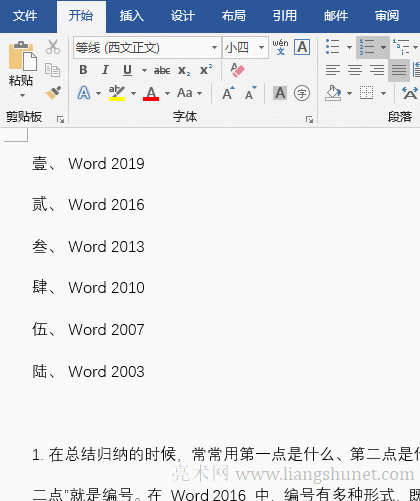The height and width of the screenshot is (501, 420).
Task: Open the font size dropdown
Action: pos(262,47)
